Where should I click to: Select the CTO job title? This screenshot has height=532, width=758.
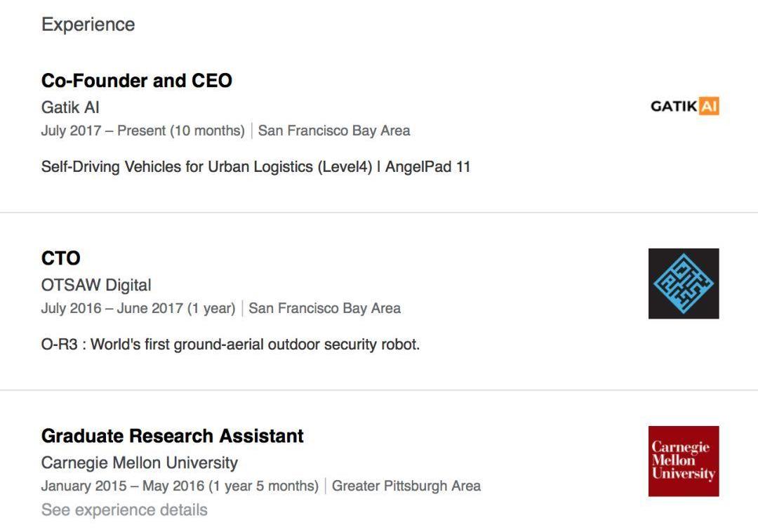coord(61,258)
